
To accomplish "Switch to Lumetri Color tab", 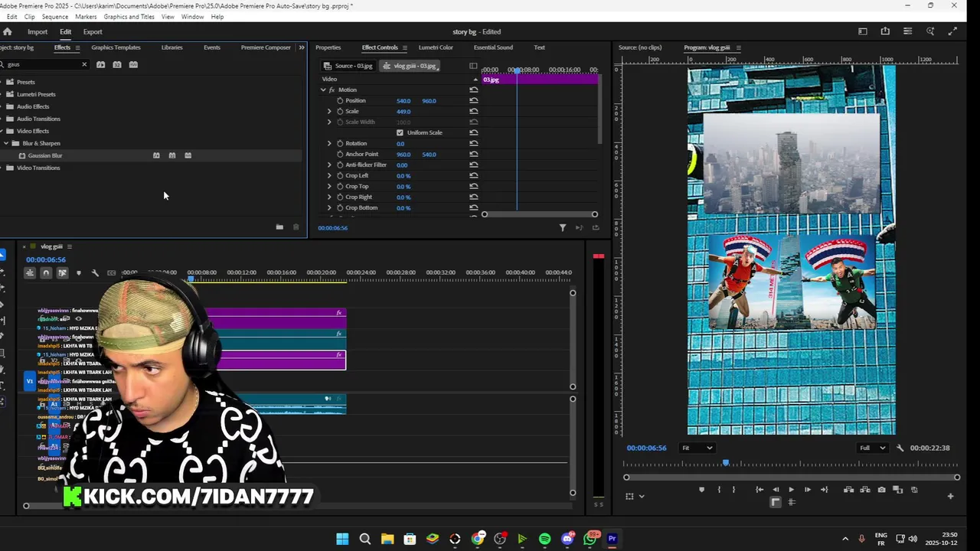I will tap(436, 47).
